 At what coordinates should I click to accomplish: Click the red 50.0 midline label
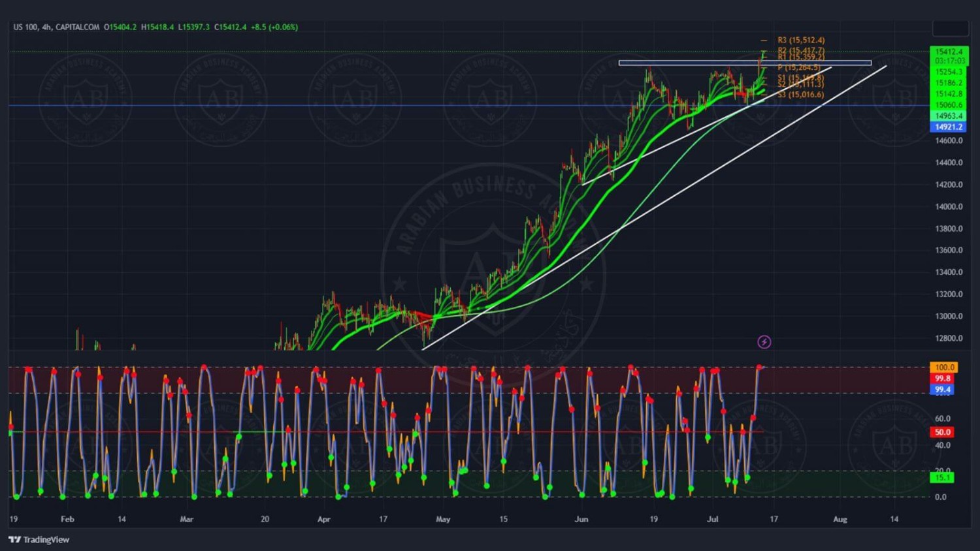(942, 432)
